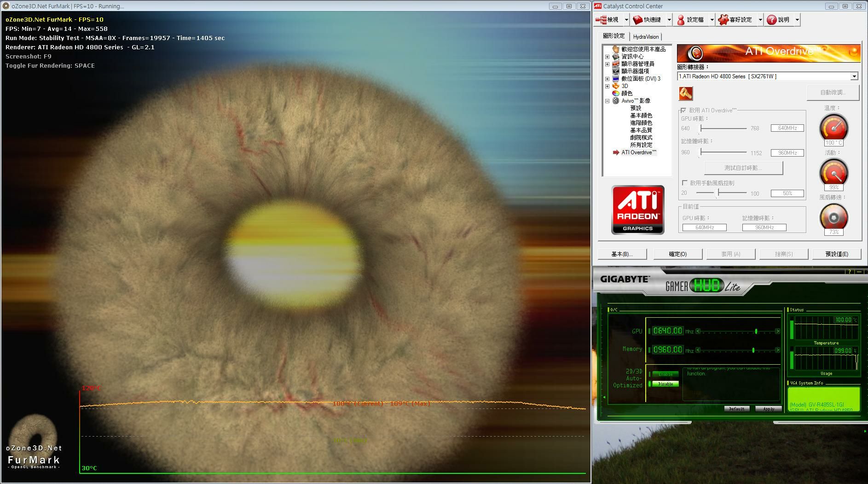Click the Gamer HUD Lite logo

(x=703, y=286)
